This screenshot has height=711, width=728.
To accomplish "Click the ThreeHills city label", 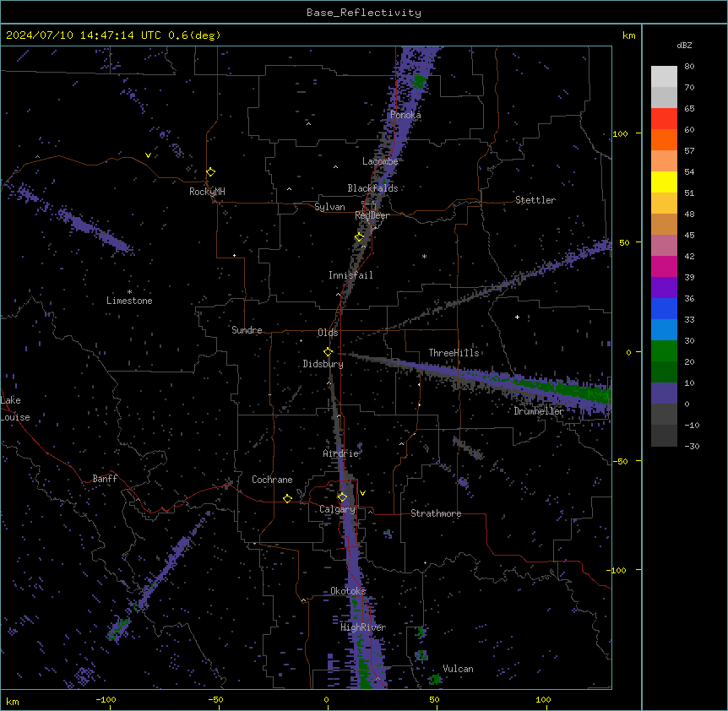I will pyautogui.click(x=454, y=353).
